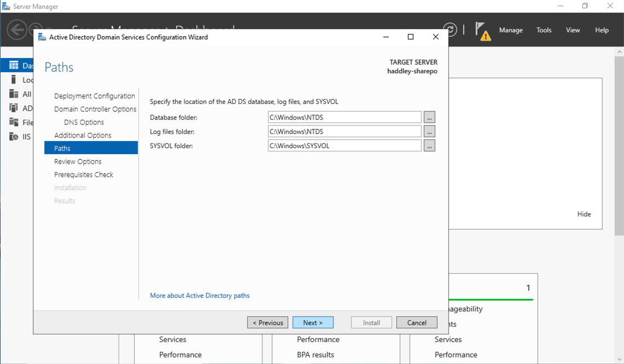The height and width of the screenshot is (364, 624).
Task: Go to Deployment Configuration step
Action: click(x=94, y=96)
